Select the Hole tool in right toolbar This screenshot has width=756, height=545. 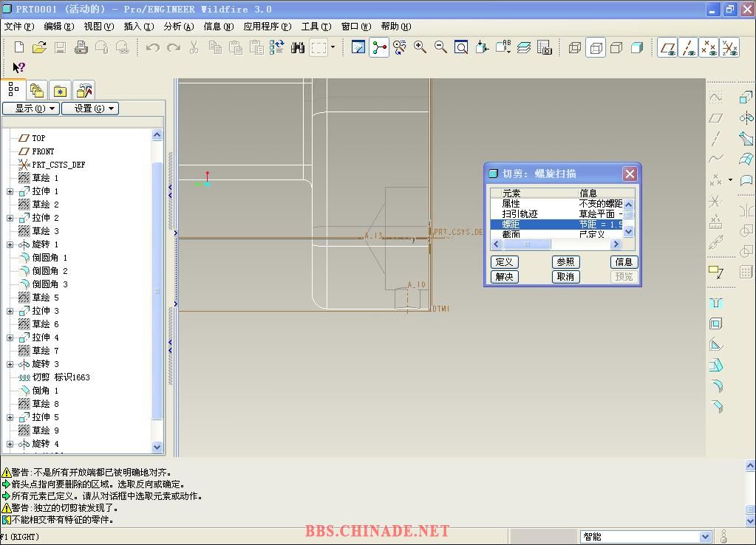coord(717,303)
